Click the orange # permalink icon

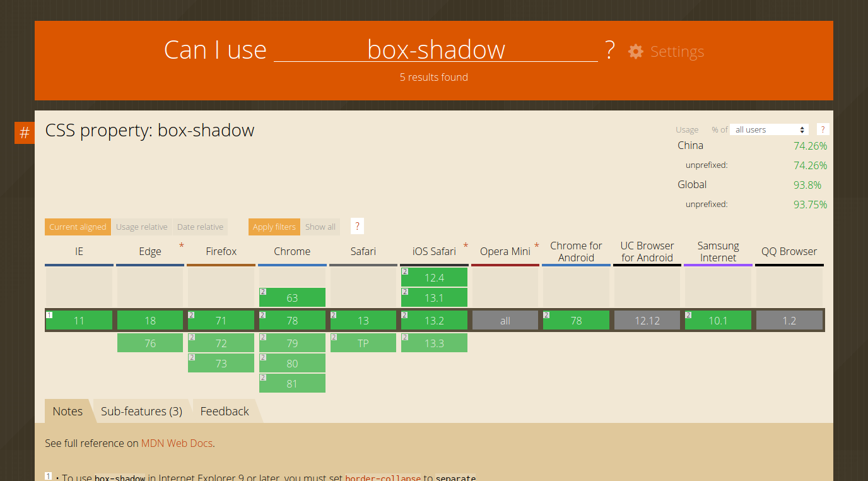pos(25,133)
